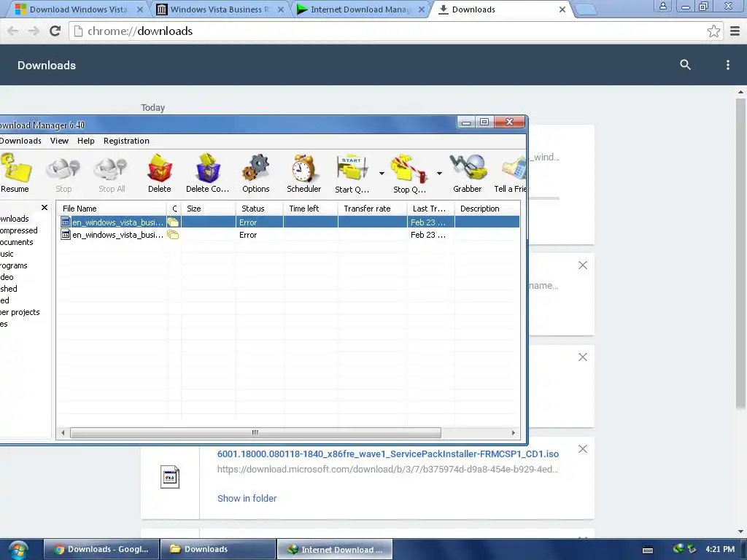Click the Chrome back arrow
The width and height of the screenshot is (747, 560).
(13, 31)
